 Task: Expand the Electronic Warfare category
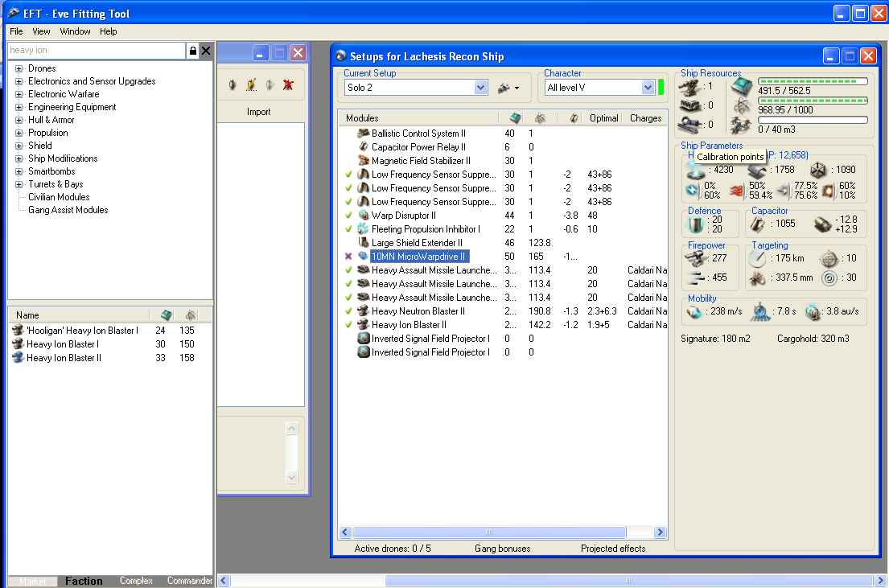pos(19,94)
